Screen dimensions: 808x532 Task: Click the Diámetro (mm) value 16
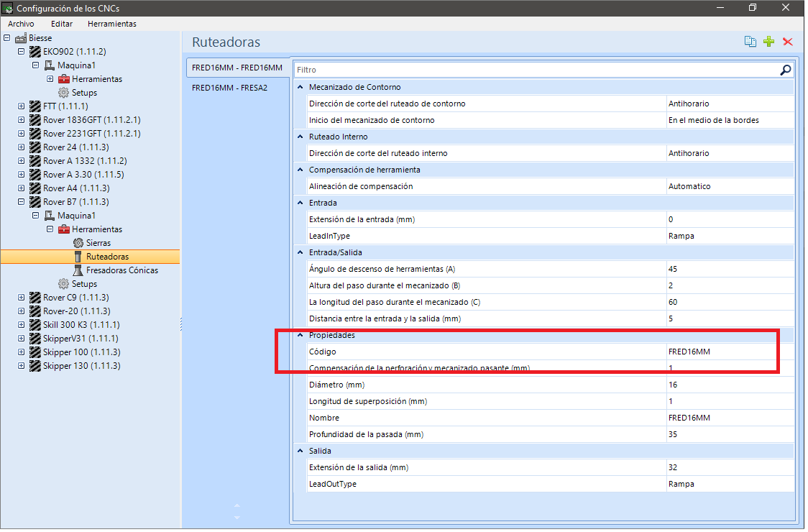(730, 385)
